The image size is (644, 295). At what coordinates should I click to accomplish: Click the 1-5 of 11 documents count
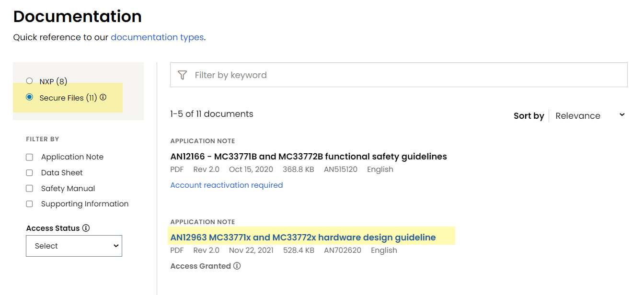tap(212, 114)
